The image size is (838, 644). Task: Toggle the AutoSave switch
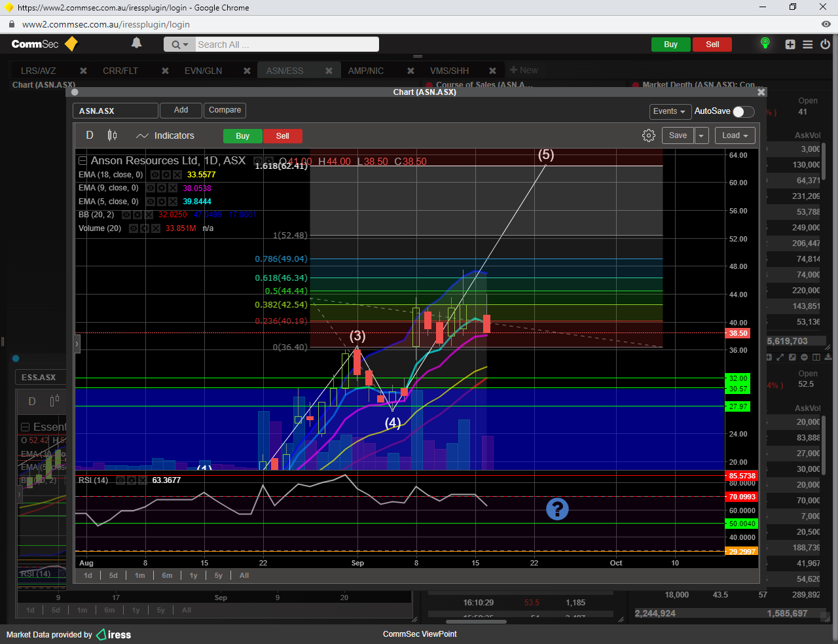coord(743,111)
